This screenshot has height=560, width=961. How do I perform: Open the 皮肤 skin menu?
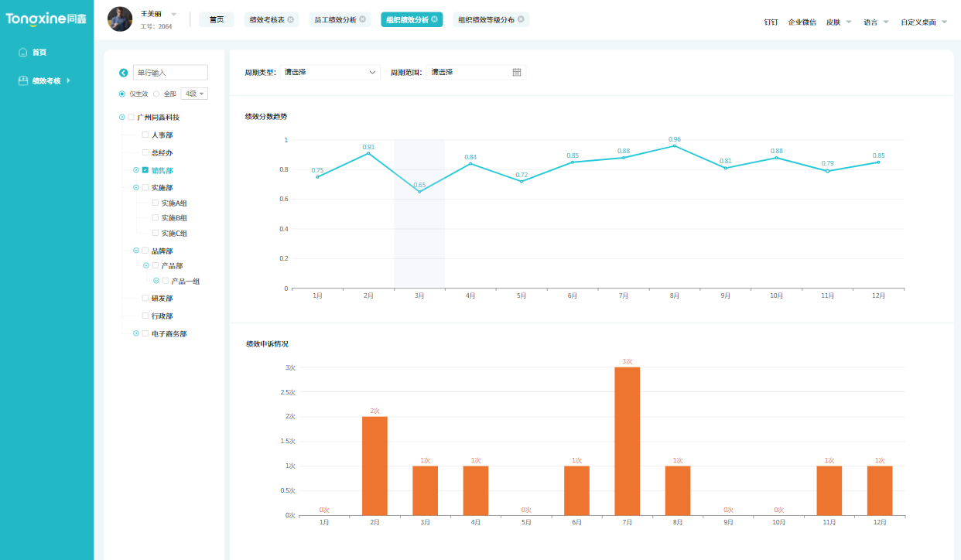[x=838, y=22]
